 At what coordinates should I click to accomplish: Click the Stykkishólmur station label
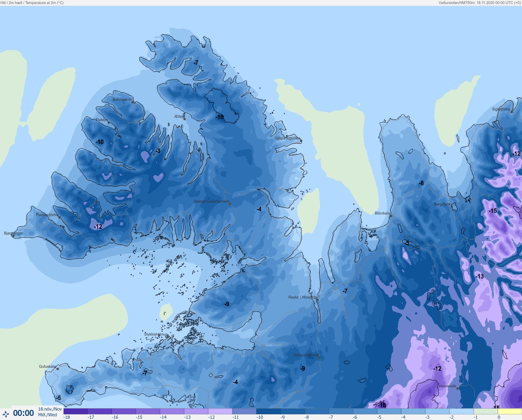click(156, 334)
